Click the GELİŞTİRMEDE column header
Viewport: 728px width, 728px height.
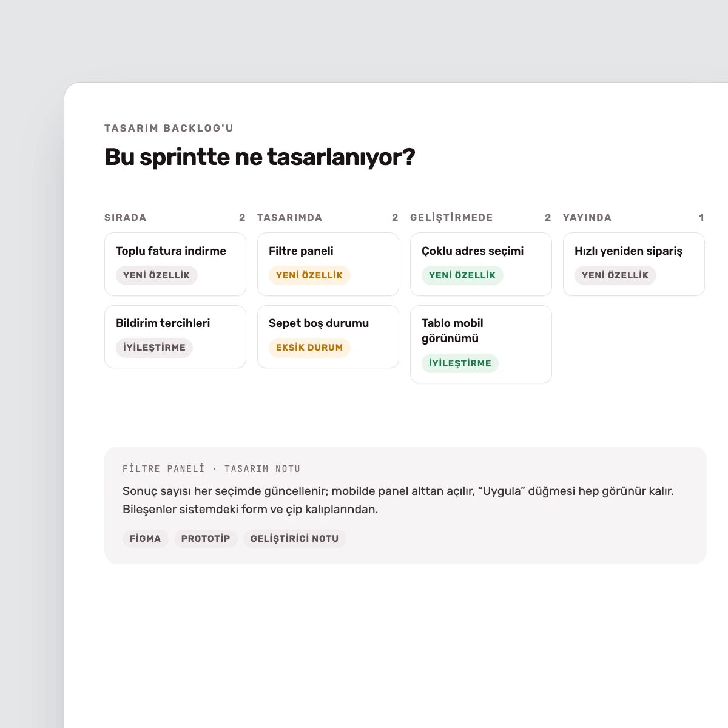[451, 218]
